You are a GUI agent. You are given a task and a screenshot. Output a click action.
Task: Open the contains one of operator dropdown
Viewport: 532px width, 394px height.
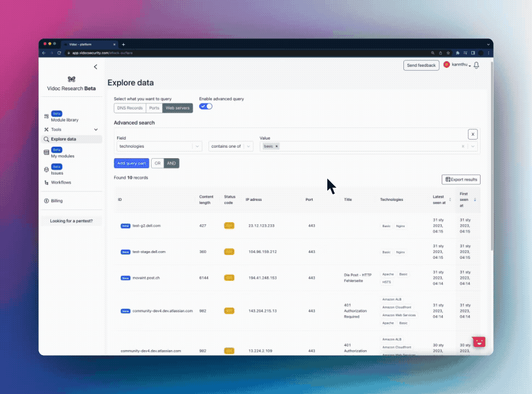[230, 146]
